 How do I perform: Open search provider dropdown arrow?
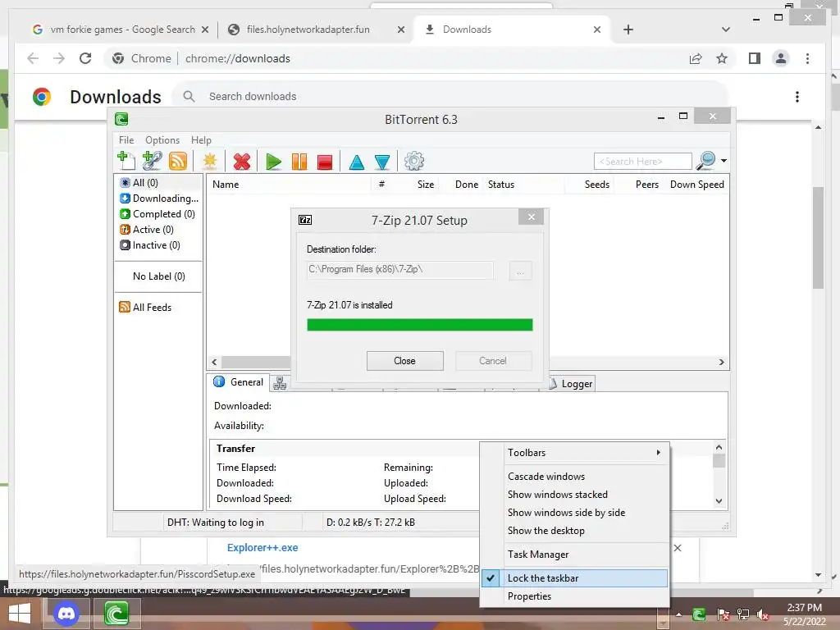(724, 161)
